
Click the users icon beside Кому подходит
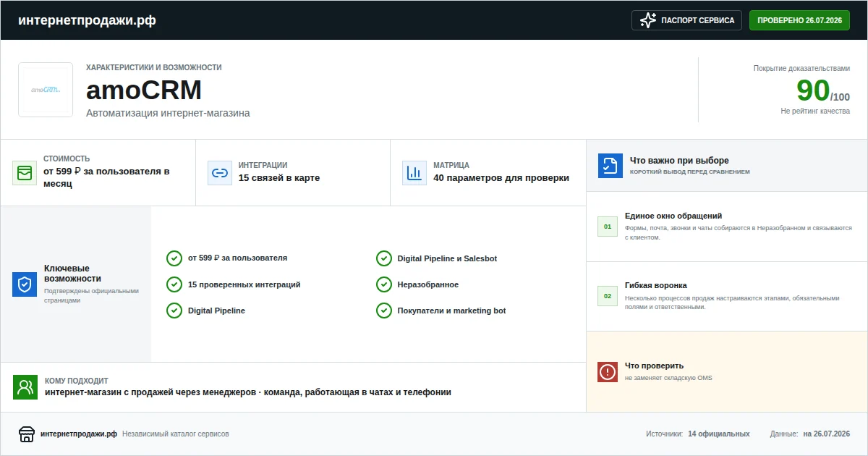pos(25,387)
